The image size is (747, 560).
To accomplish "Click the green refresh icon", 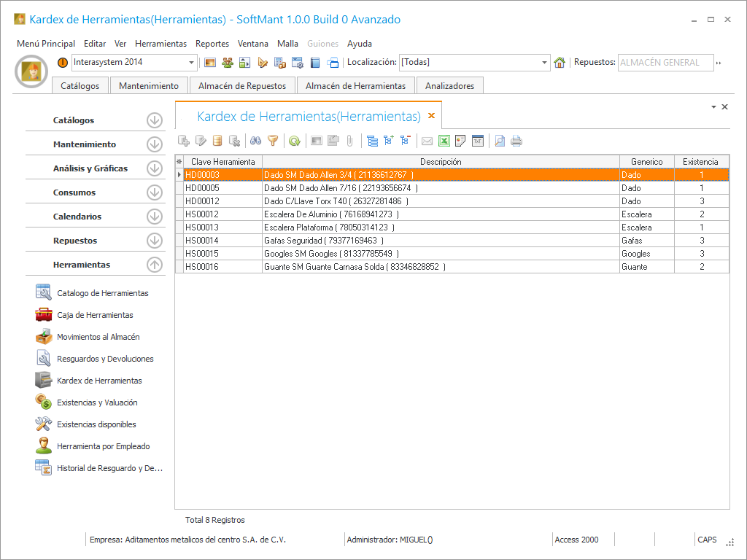I will [294, 141].
